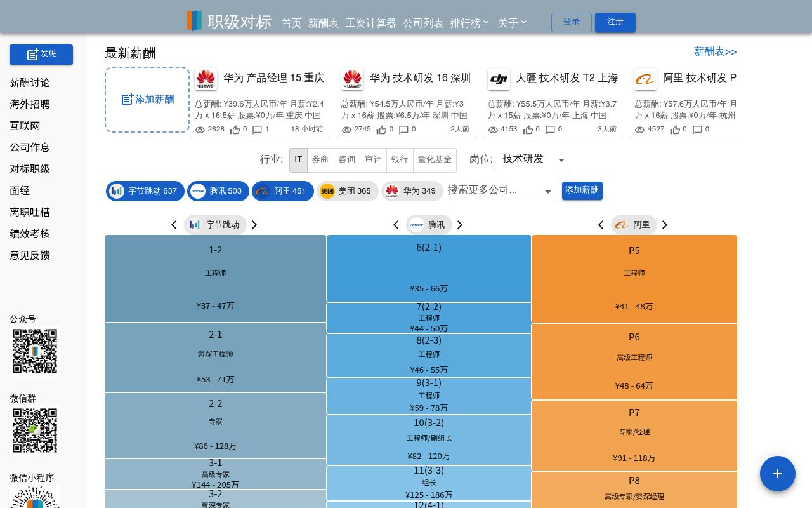Toggle the 腾讯 503 company chip
Viewport: 812px width, 508px height.
[218, 191]
